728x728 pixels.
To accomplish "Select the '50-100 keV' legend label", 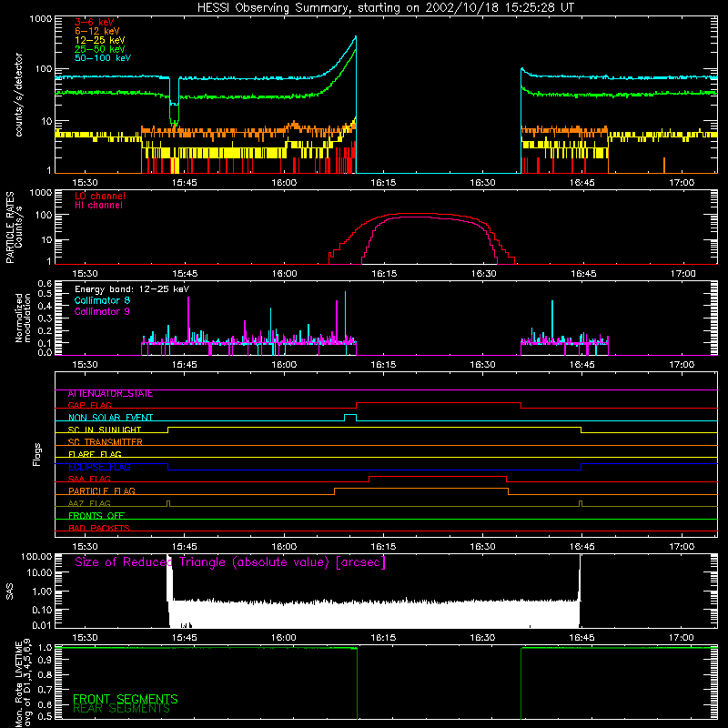I will [x=103, y=58].
